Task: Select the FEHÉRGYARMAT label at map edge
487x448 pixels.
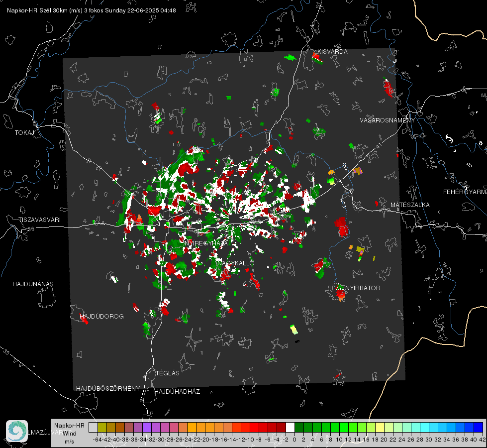Action: pyautogui.click(x=465, y=192)
